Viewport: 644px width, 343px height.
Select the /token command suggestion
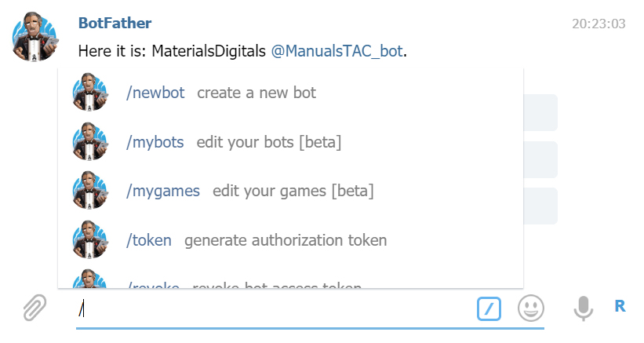[149, 240]
